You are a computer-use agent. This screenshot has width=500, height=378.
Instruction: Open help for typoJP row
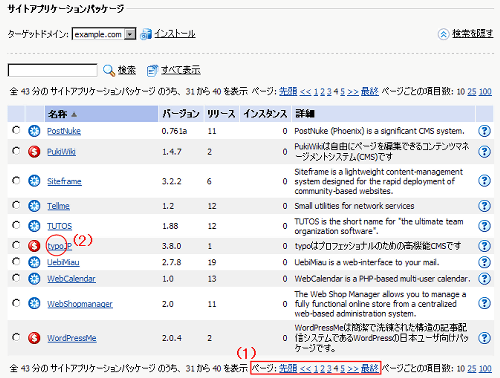pyautogui.click(x=484, y=246)
